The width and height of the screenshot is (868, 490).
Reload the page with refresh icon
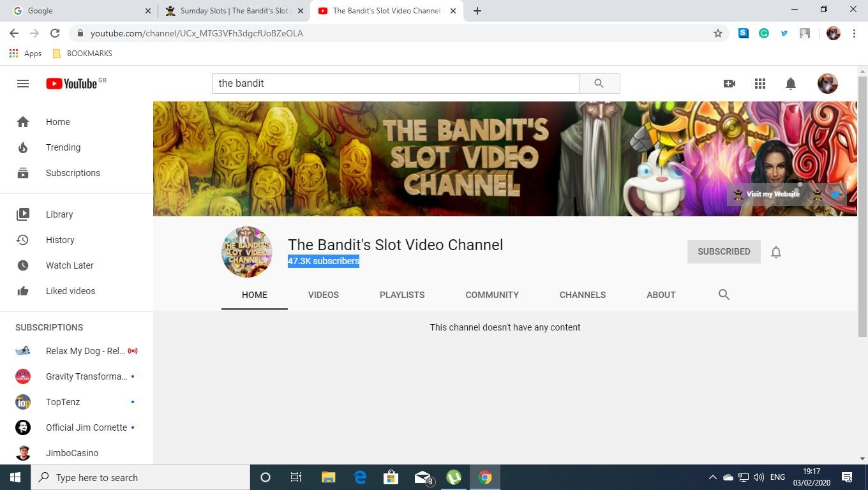(55, 33)
